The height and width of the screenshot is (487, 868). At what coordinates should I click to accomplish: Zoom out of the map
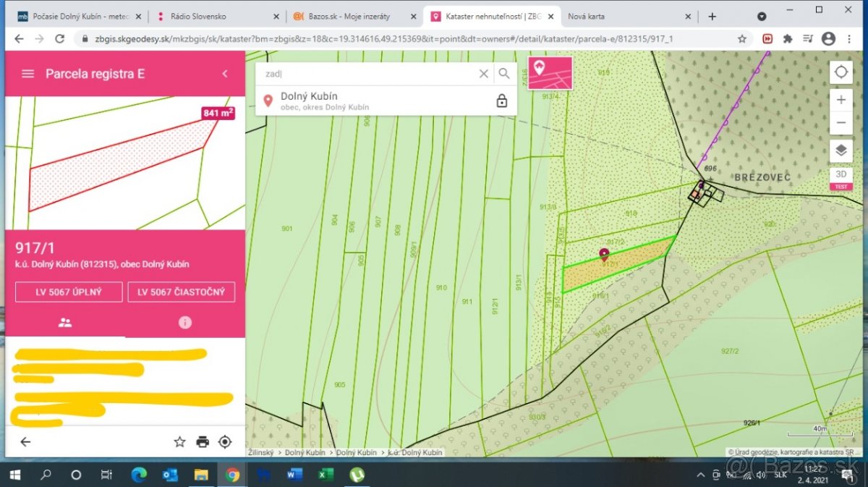click(841, 122)
